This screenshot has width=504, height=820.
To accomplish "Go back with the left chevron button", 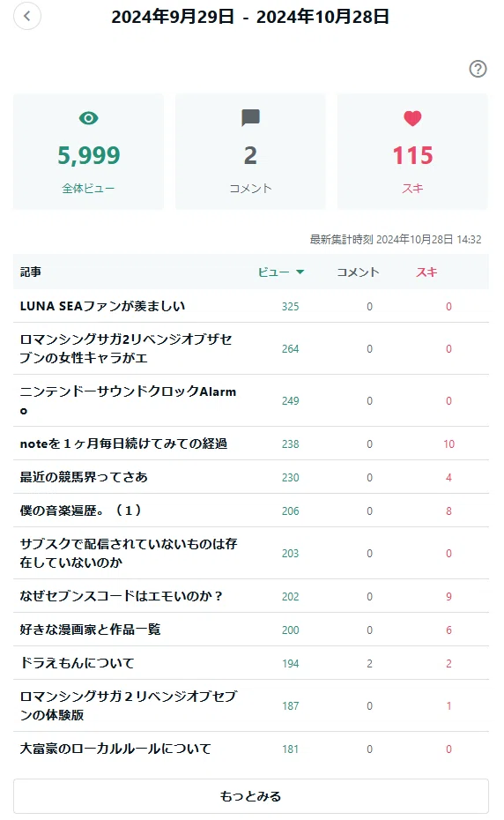I will pos(27,16).
